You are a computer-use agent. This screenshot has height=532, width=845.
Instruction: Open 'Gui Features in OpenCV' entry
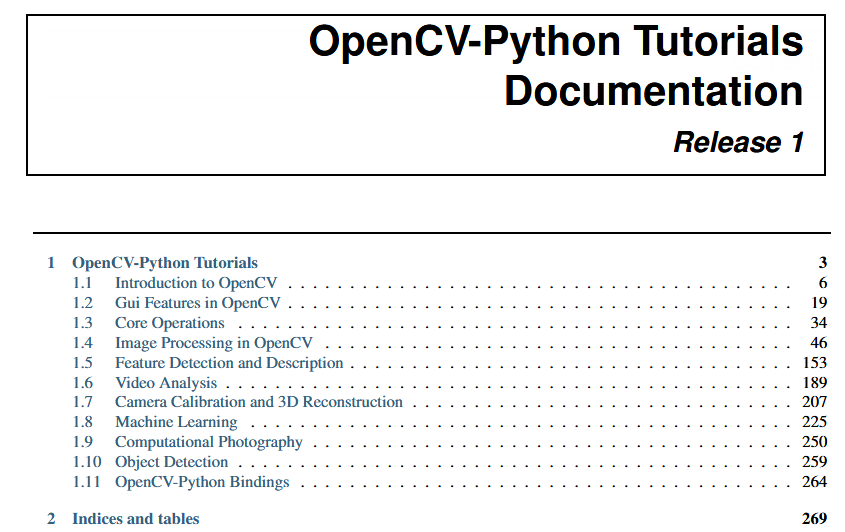click(197, 303)
